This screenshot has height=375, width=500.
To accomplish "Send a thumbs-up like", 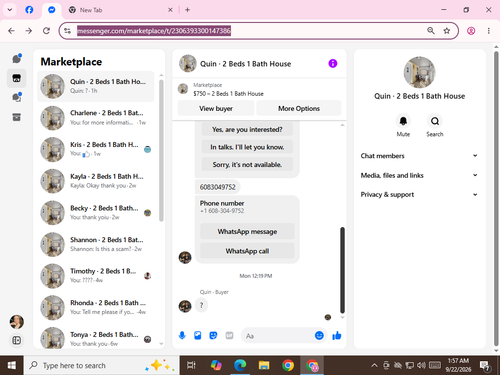I will 337,335.
